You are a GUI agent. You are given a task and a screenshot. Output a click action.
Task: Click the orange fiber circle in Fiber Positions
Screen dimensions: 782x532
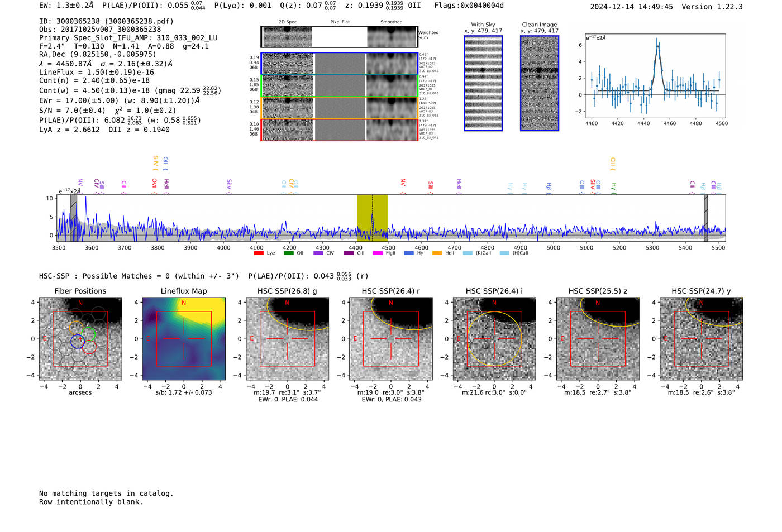coord(76,328)
